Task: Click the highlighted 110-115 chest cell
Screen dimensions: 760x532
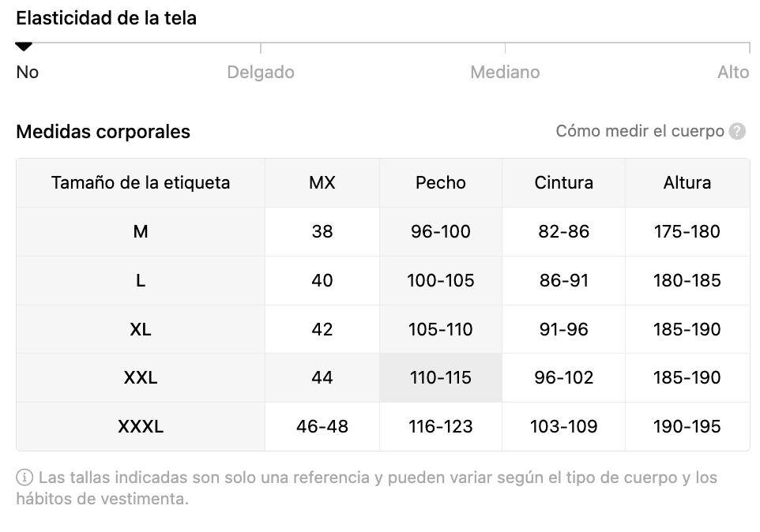Action: (441, 377)
